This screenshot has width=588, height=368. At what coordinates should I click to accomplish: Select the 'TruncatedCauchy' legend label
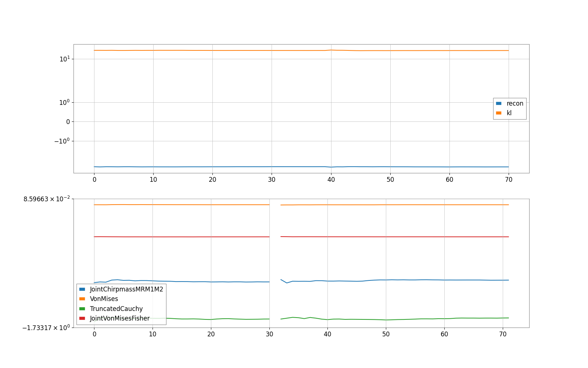click(116, 309)
